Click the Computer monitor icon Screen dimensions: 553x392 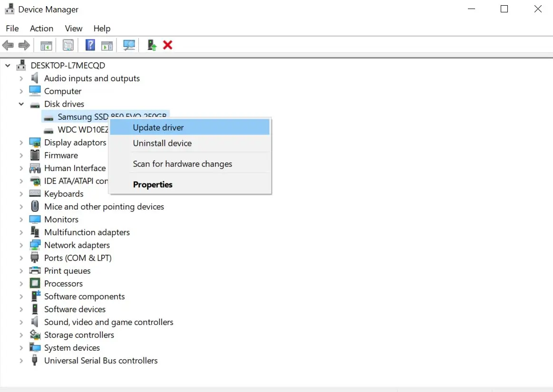(x=35, y=91)
